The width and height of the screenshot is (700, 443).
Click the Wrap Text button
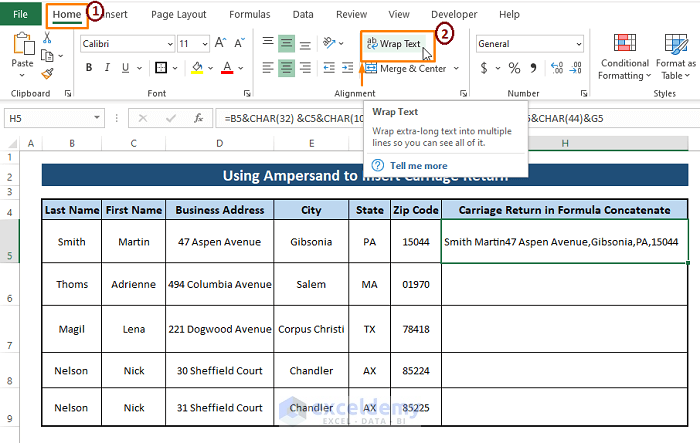(393, 44)
